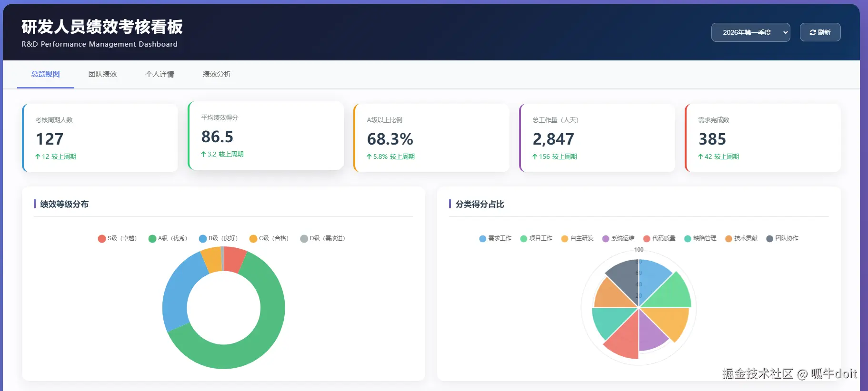
Task: Click the 团队协作 dark gray legend marker
Action: [x=769, y=238]
